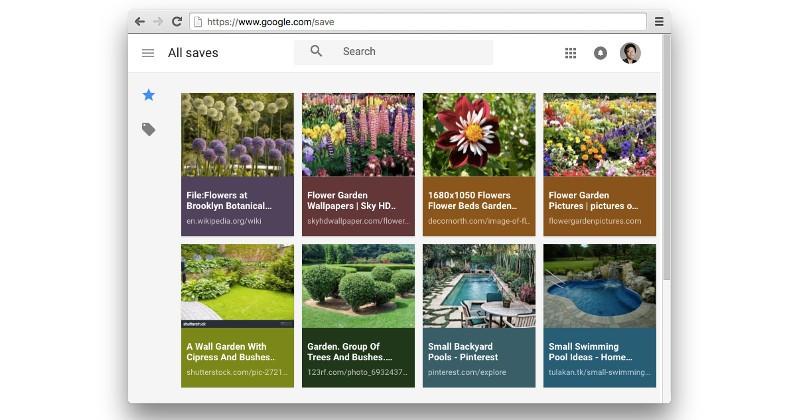Open Flowers at Brooklyn Botanical saved card
The height and width of the screenshot is (420, 800).
click(x=237, y=164)
